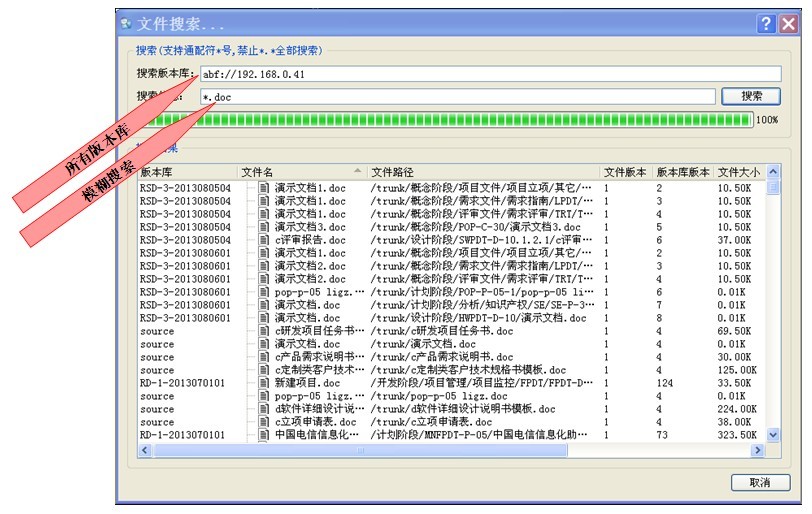Screen dimensions: 812x514
Task: Click the d软件详细设计说 document icon
Action: (x=264, y=409)
